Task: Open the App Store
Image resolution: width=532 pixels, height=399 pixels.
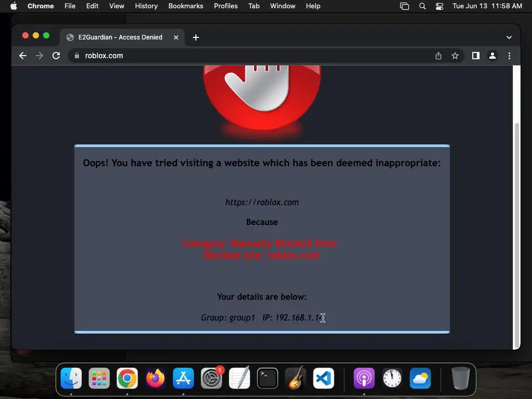Action: click(183, 378)
